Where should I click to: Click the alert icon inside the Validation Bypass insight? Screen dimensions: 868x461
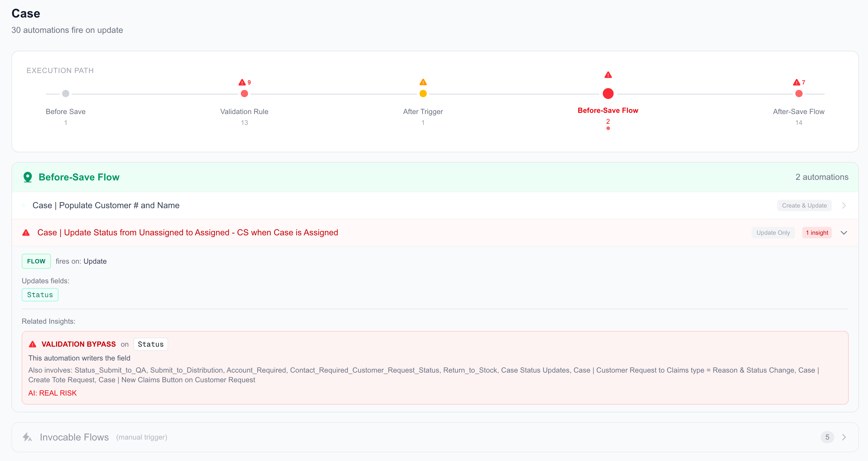click(x=33, y=344)
